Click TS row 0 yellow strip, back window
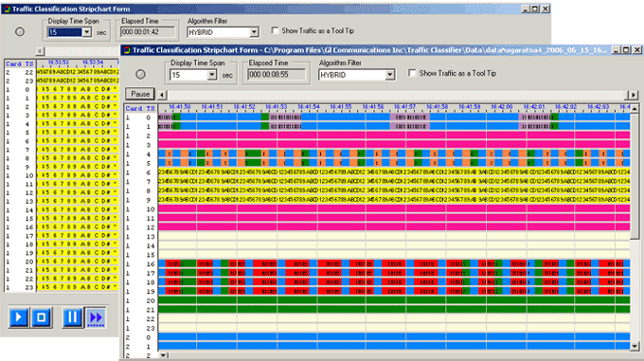The image size is (644, 361). pyautogui.click(x=78, y=89)
